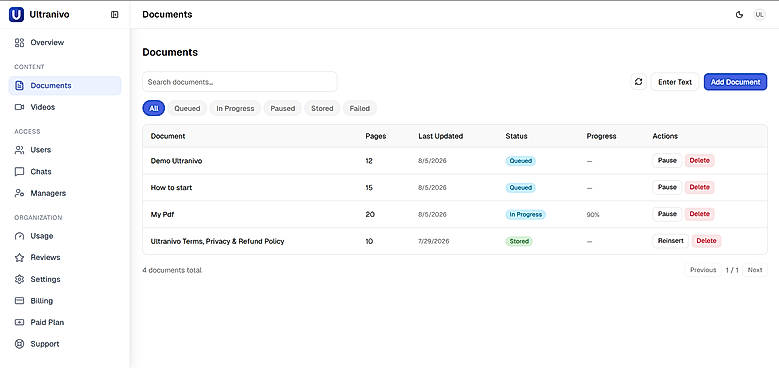Click the Ultranivo logo icon
The image size is (779, 368).
click(16, 15)
